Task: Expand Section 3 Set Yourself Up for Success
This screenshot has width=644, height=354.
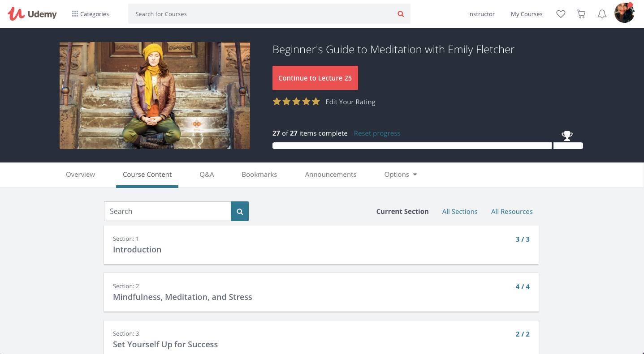Action: pos(321,337)
